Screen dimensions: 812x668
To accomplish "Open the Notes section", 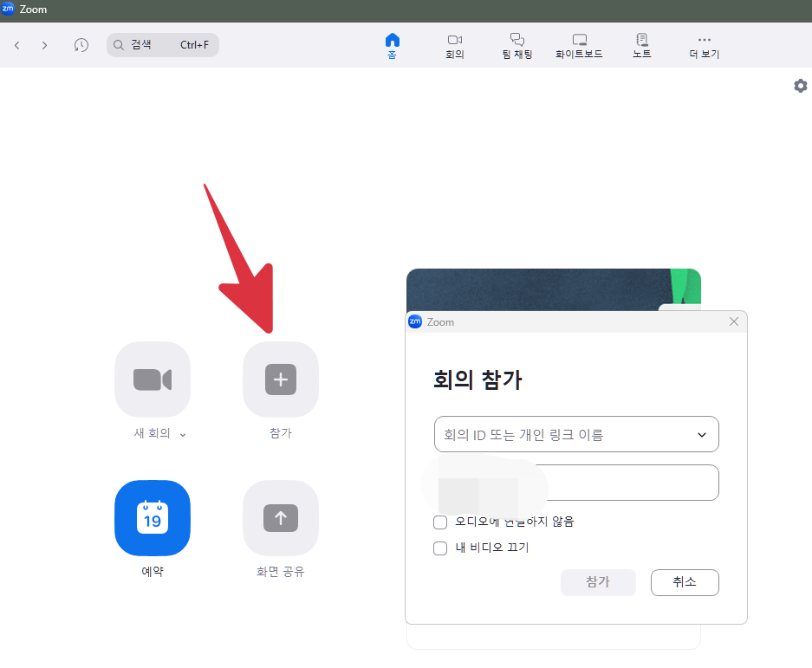I will click(x=641, y=44).
